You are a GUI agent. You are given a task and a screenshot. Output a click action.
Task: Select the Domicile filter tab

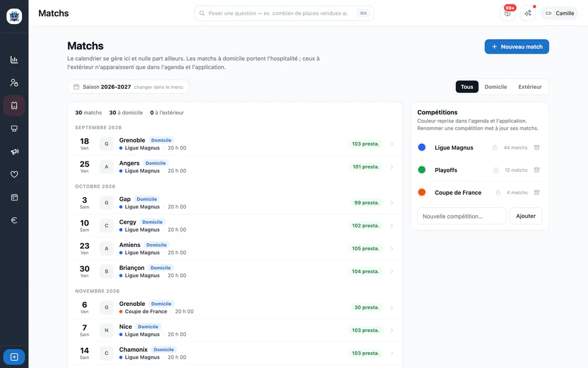coord(495,87)
